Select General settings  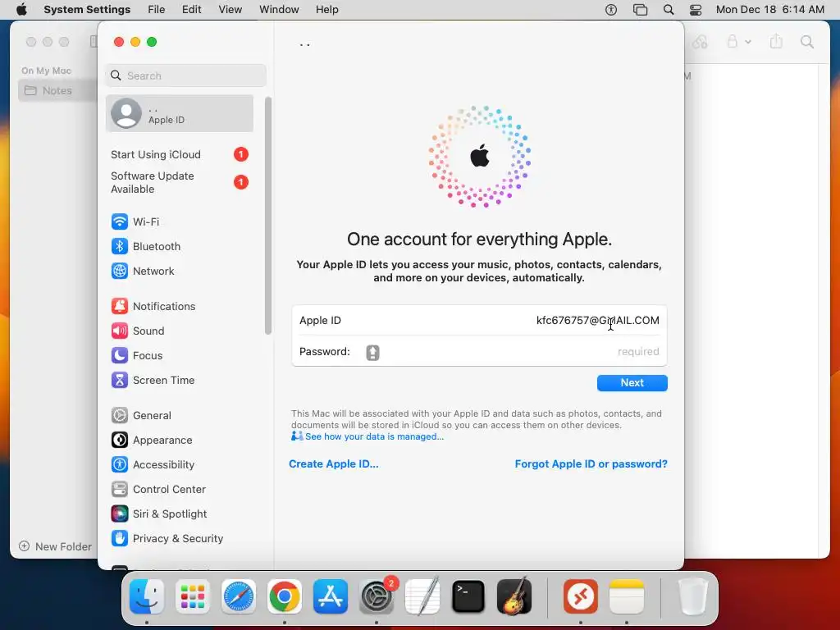pyautogui.click(x=141, y=416)
